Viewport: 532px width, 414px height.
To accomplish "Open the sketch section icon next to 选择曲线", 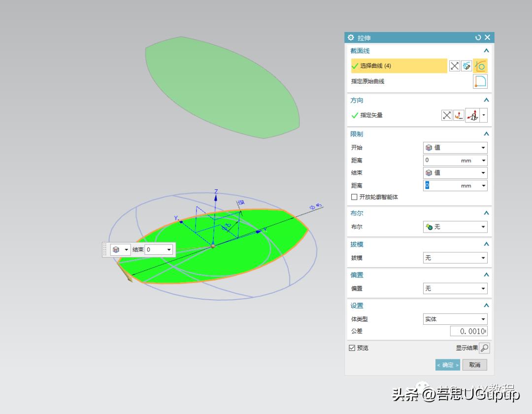I will pos(466,66).
